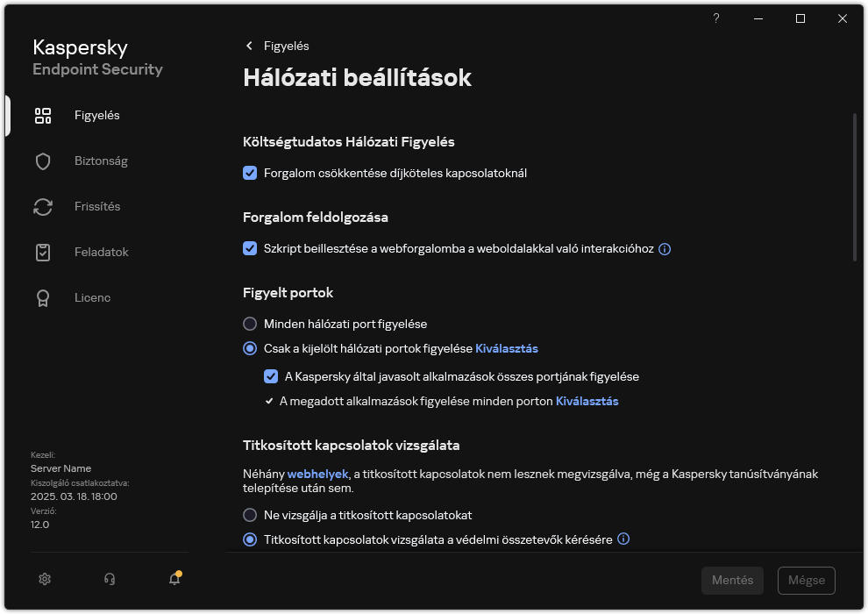Click the support headset icon
The image size is (868, 614).
click(109, 579)
